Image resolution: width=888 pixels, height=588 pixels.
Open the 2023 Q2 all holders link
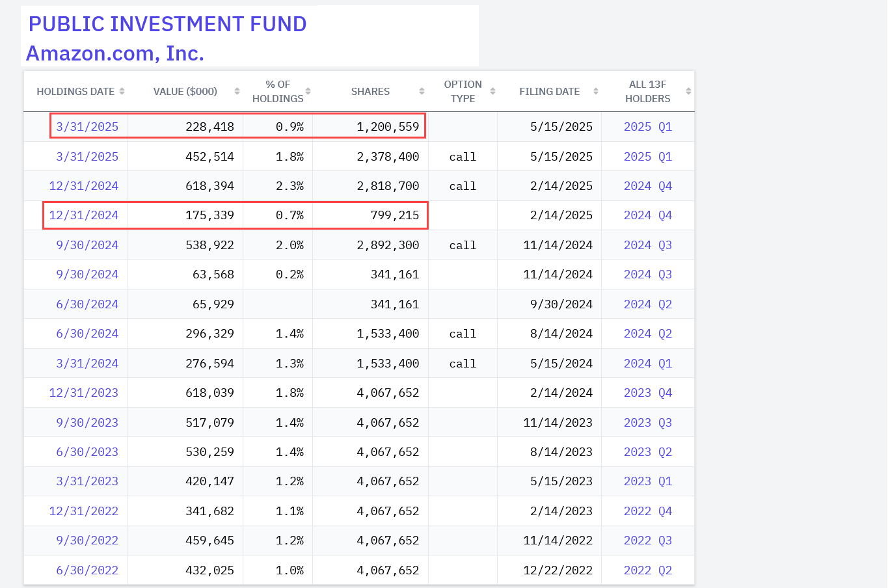[x=648, y=452]
